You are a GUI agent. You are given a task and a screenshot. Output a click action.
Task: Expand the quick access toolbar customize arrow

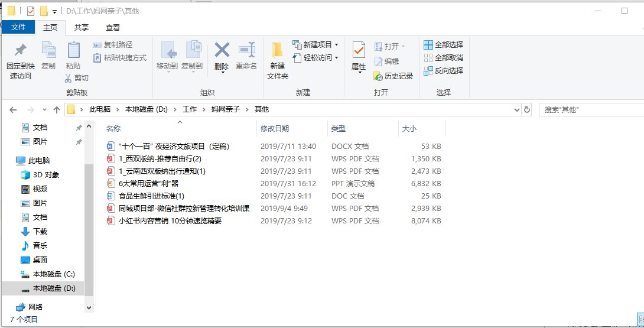54,11
